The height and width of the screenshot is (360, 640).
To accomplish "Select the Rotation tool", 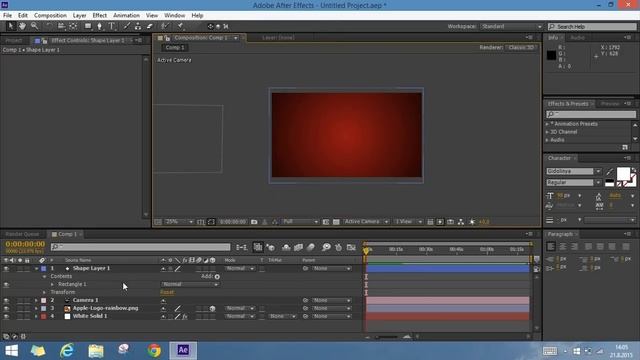I will (x=49, y=26).
